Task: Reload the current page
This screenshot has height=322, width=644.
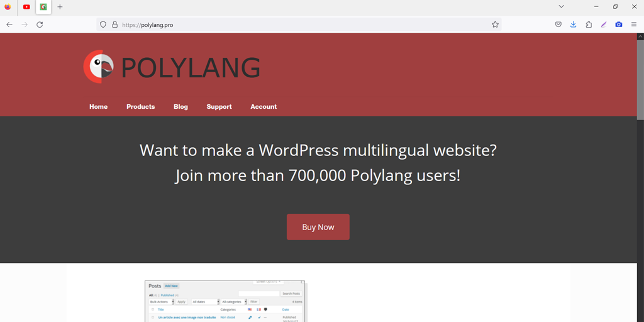Action: pyautogui.click(x=40, y=25)
